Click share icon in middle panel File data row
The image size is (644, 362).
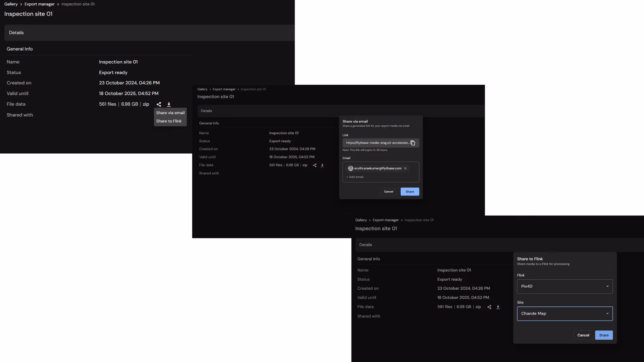click(315, 165)
